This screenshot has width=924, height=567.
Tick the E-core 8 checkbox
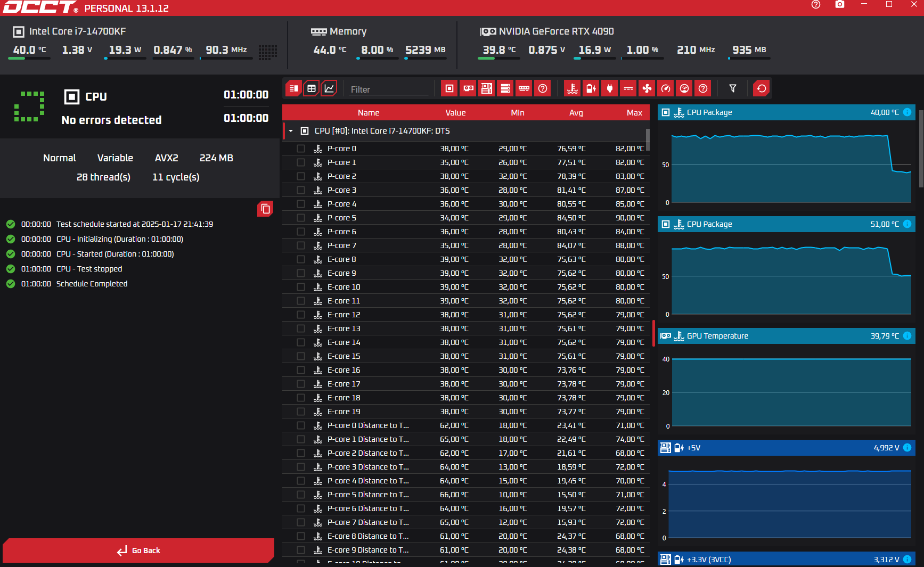click(301, 259)
